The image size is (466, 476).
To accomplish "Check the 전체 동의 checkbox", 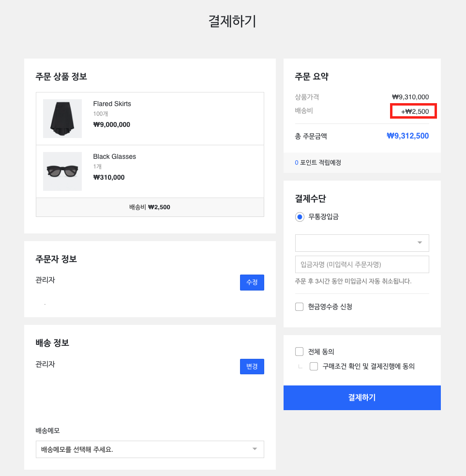I will (300, 352).
